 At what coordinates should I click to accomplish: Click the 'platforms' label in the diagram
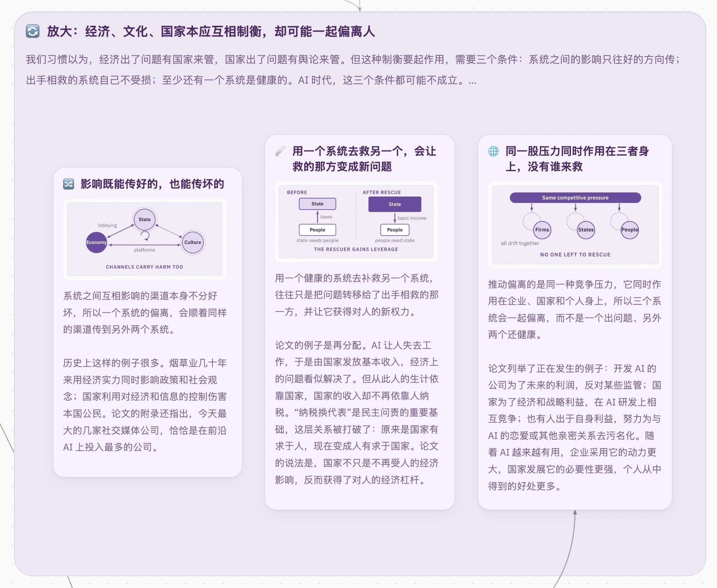coord(145,250)
